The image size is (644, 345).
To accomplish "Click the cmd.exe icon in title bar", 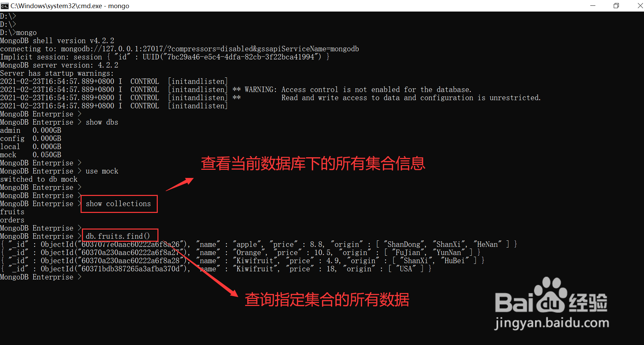I will 5,6.
